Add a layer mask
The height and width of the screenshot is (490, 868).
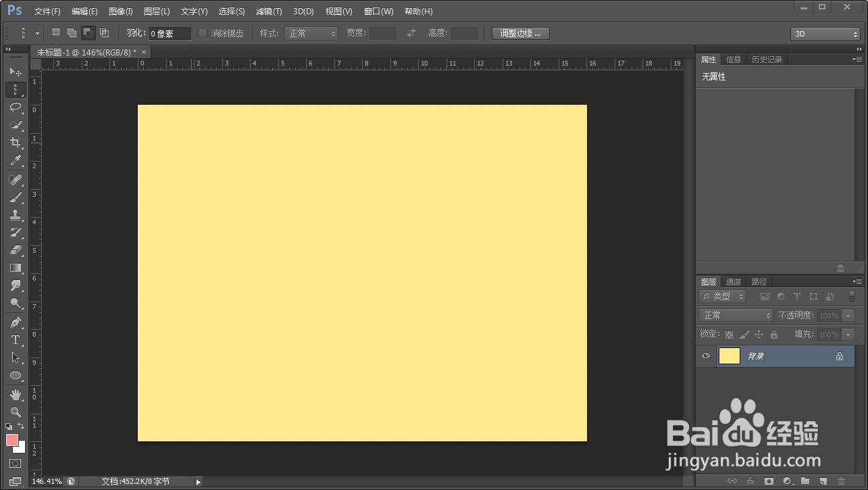[769, 481]
